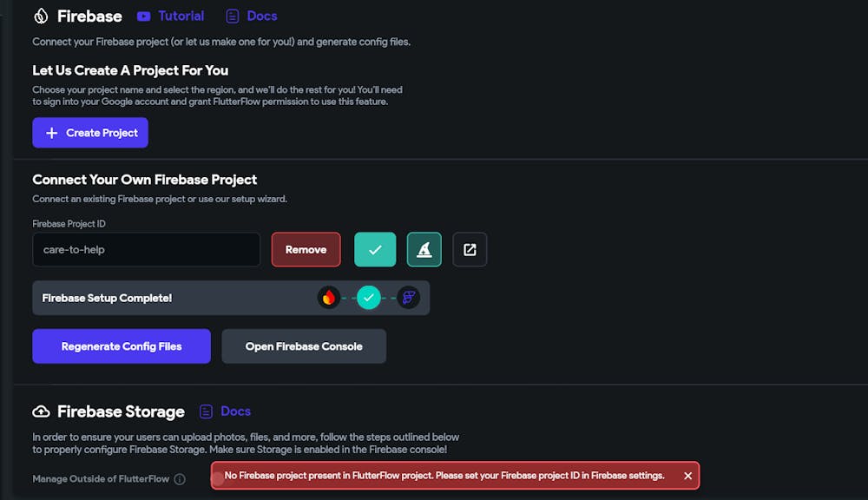The width and height of the screenshot is (868, 500).
Task: Open the Firebase Docs link
Action: (x=252, y=16)
